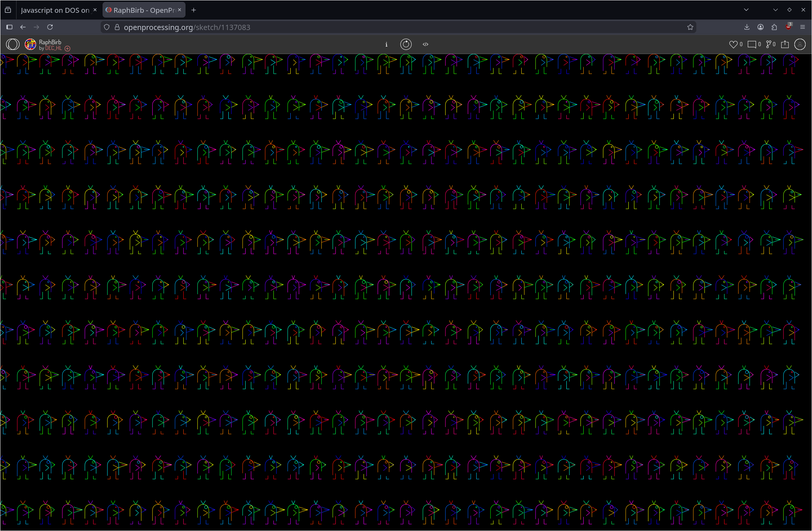Like the RaphBirb sketch with heart

733,44
